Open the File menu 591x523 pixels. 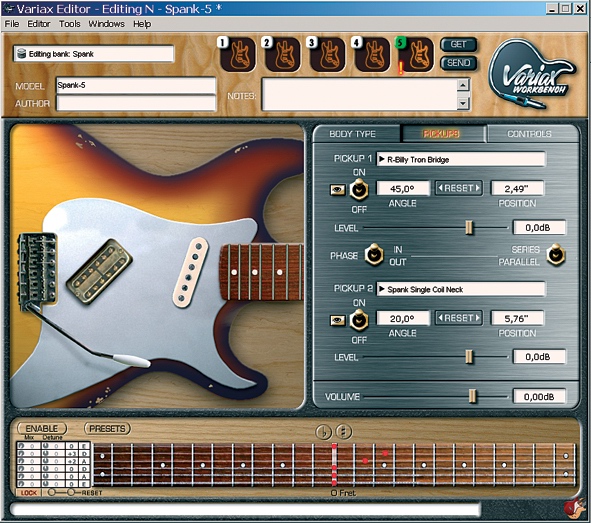[x=12, y=24]
